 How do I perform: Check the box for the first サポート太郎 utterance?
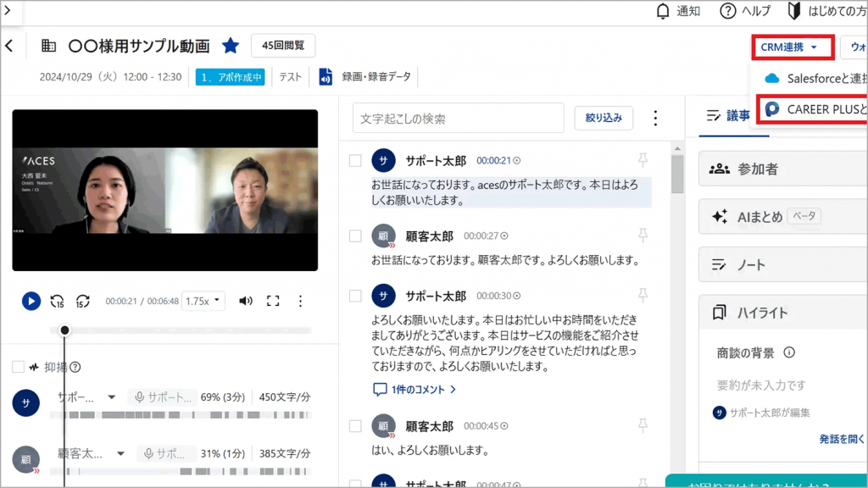[356, 160]
